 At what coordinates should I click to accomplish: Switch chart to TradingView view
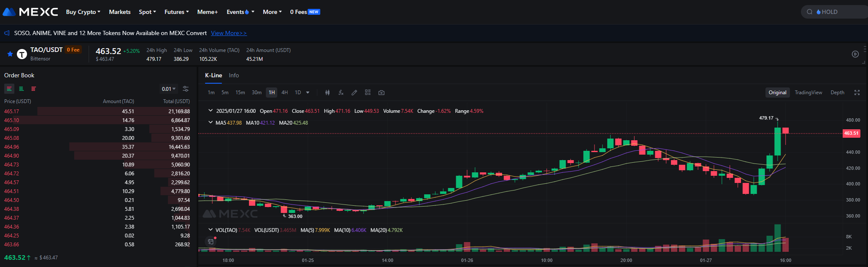[x=809, y=93]
